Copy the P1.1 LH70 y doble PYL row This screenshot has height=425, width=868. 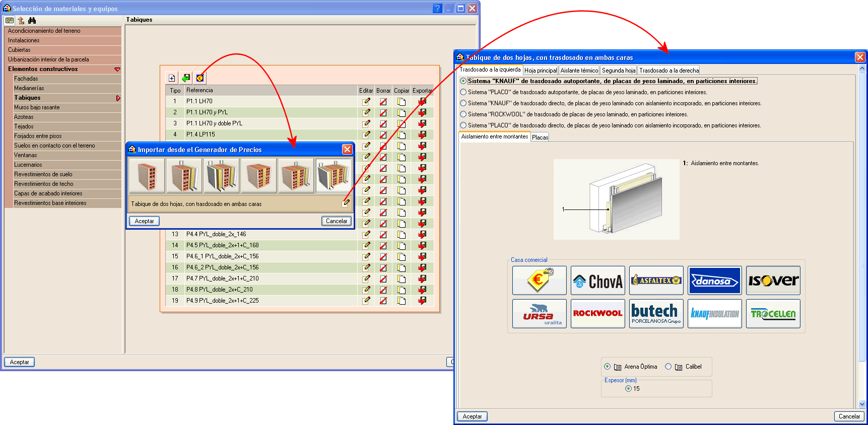(x=402, y=123)
